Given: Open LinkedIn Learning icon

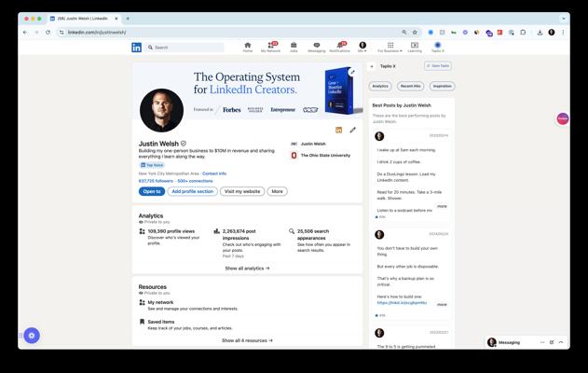Looking at the screenshot, I should pyautogui.click(x=415, y=46).
